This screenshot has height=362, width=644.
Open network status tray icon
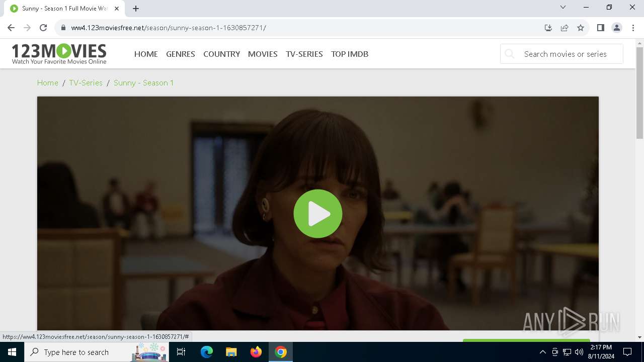[567, 352]
